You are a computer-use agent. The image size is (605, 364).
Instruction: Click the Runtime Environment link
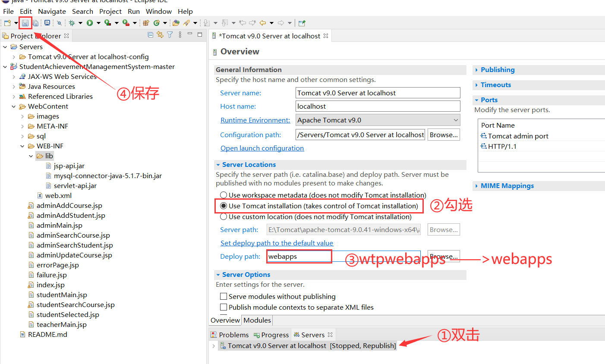[255, 120]
